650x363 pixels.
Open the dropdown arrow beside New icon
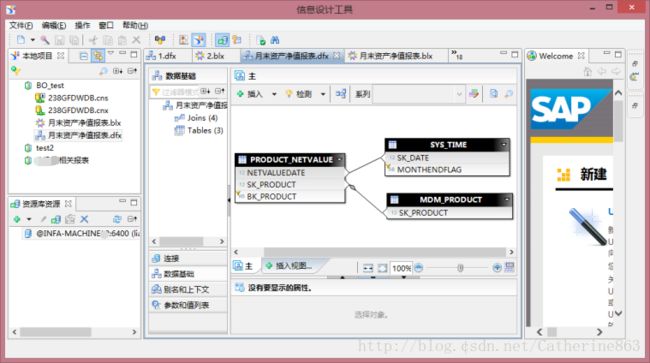(32, 40)
